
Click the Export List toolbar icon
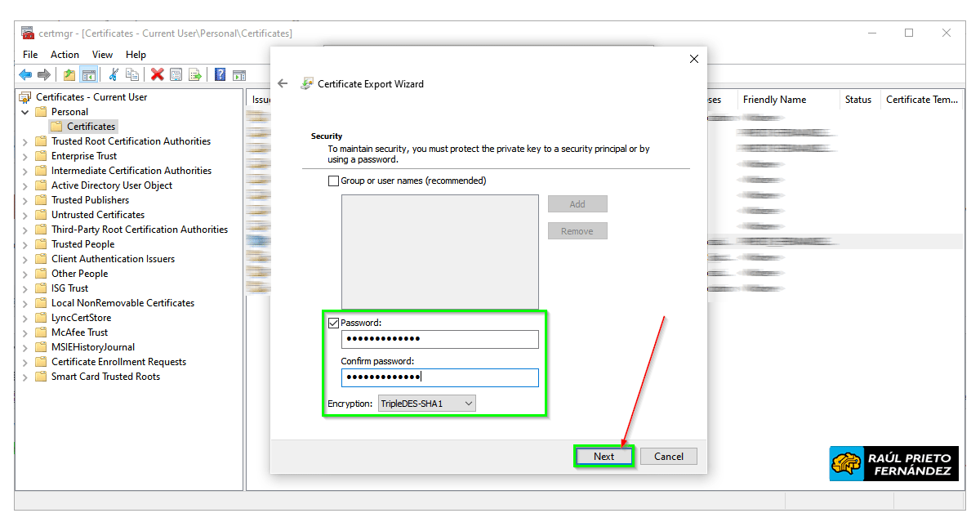tap(195, 75)
